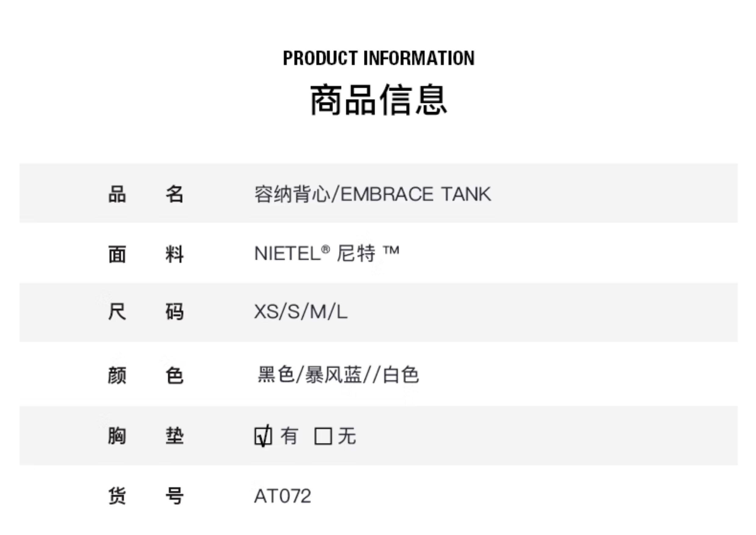Choose the 暴风蓝 color option text

click(333, 374)
